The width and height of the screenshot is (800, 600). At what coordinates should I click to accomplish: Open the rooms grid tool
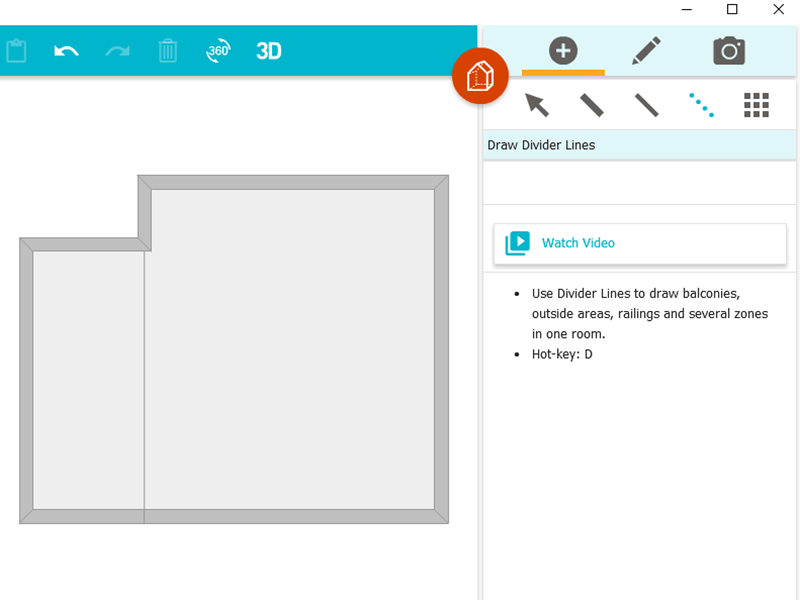(756, 104)
